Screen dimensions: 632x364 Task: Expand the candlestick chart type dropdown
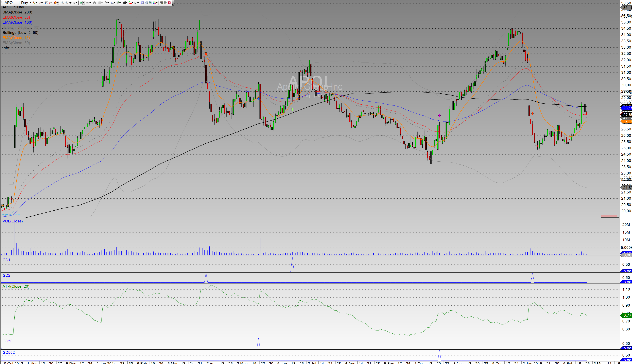[x=36, y=3]
